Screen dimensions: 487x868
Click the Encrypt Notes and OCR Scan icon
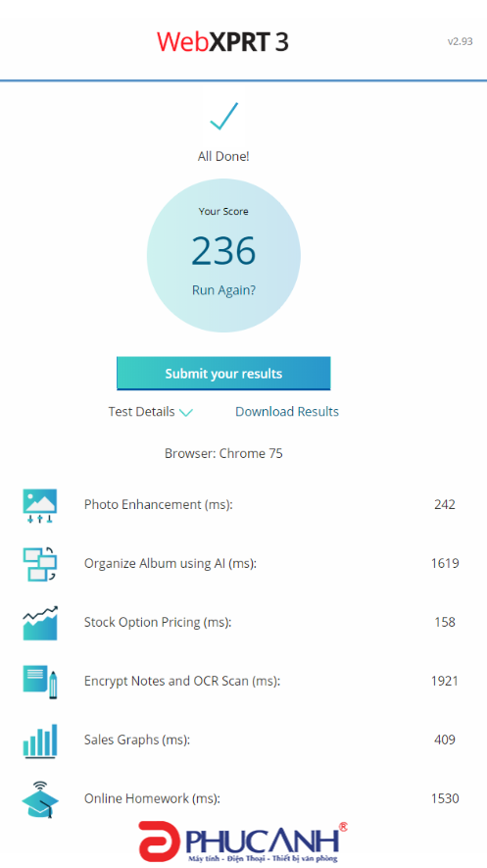[x=40, y=682]
